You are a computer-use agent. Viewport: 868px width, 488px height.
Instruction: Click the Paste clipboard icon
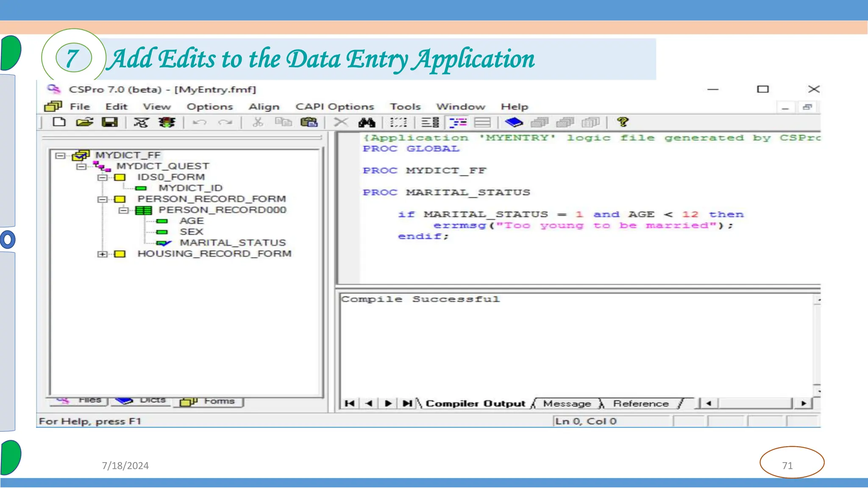coord(309,122)
